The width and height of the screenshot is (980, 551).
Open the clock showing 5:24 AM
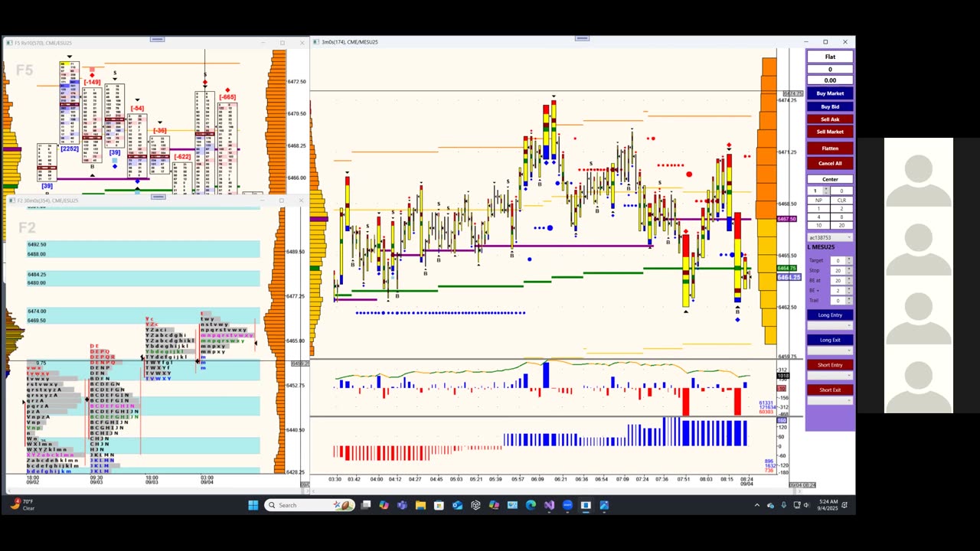click(x=828, y=505)
